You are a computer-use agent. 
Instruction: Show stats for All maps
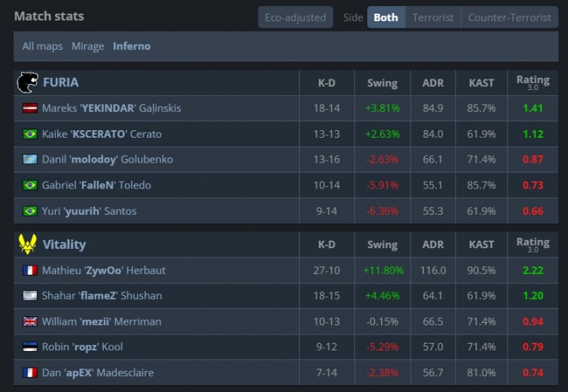(x=42, y=46)
